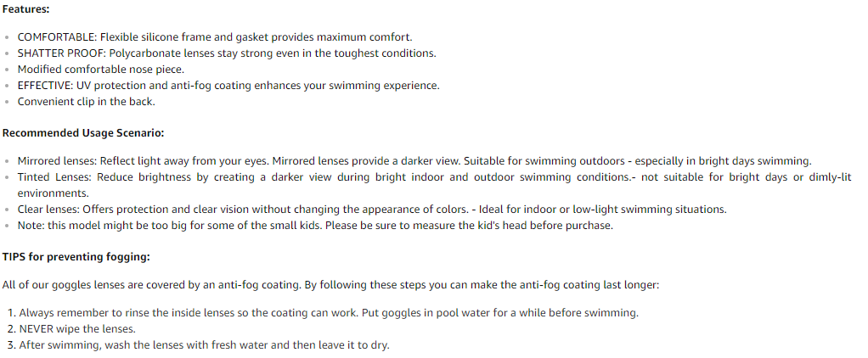Click the "TIPS for preventing fogging:" heading
Screen dimensions: 868x358
pos(76,257)
